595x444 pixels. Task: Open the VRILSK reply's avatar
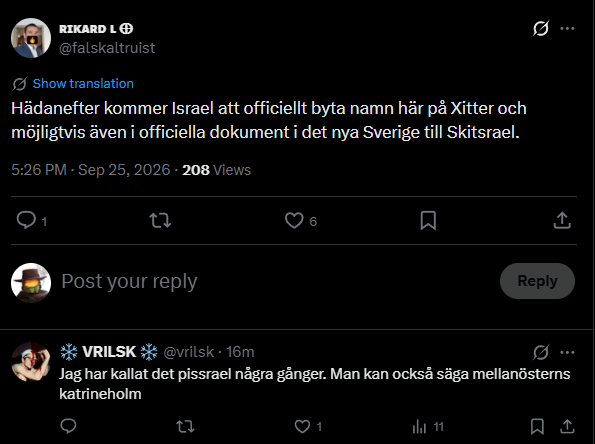pyautogui.click(x=31, y=362)
